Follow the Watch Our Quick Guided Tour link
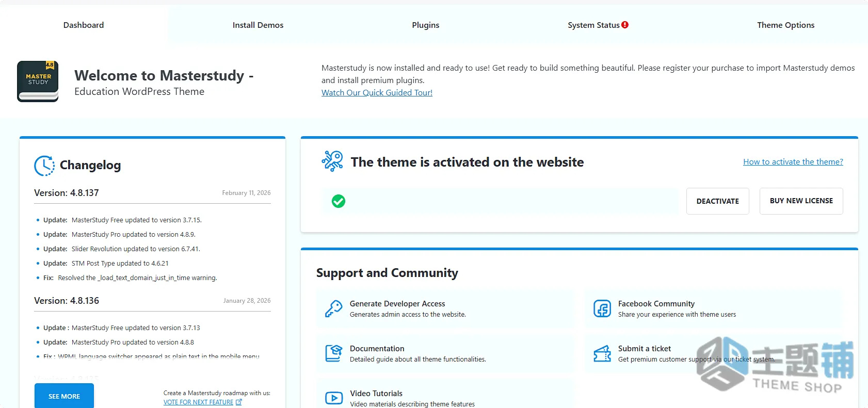 [x=377, y=93]
